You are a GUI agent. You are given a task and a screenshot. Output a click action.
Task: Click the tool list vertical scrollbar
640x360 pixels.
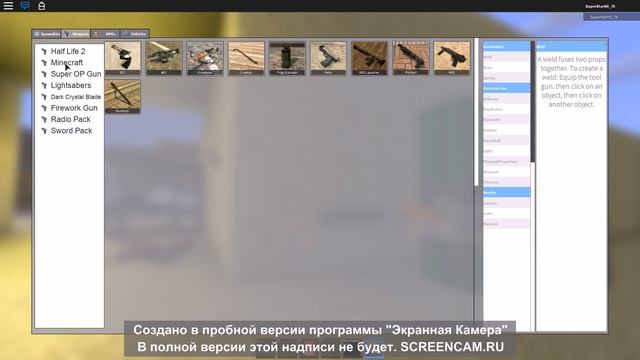pos(533,101)
